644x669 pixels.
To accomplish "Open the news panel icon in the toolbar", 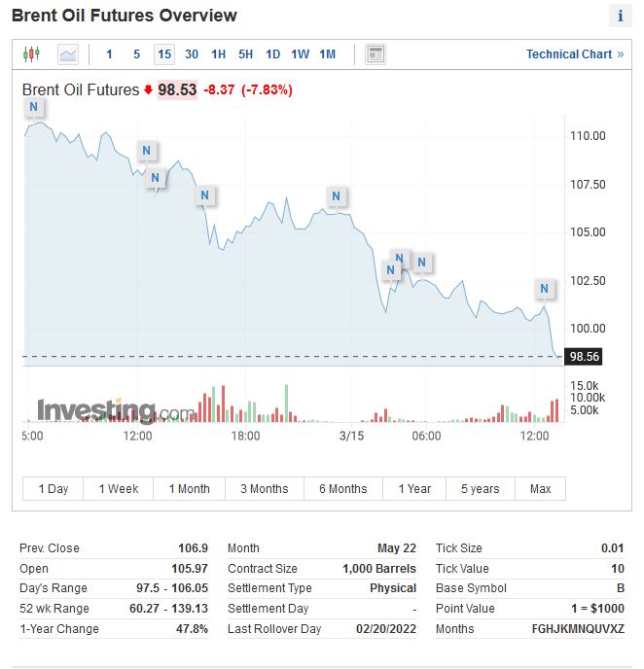I will pyautogui.click(x=376, y=54).
